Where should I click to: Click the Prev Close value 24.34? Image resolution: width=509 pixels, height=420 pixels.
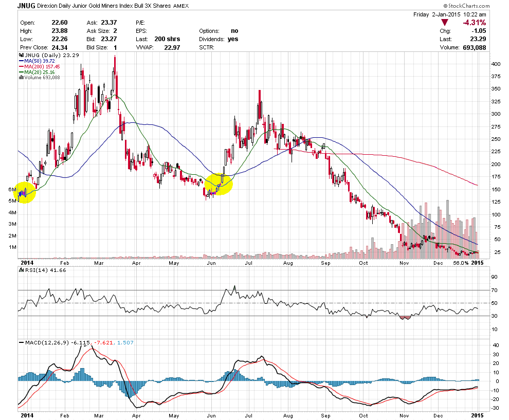coord(60,47)
